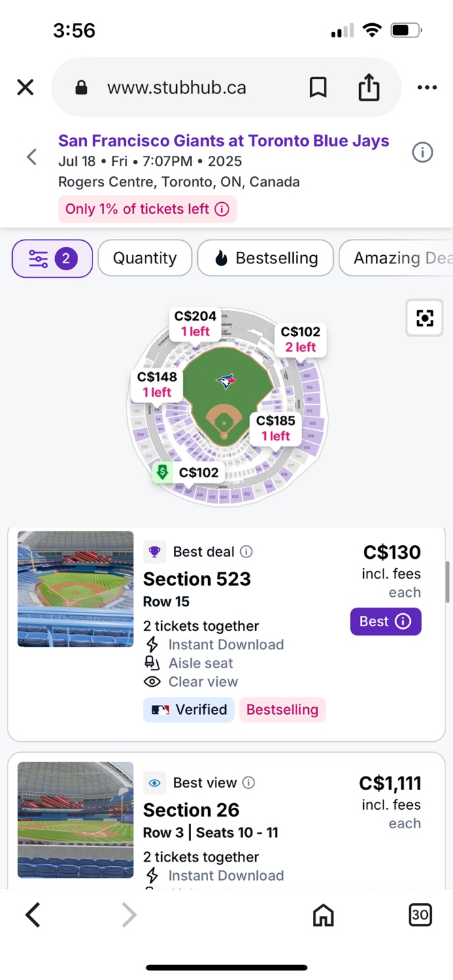Select the C$204 map price marker
This screenshot has height=980, width=453.
[195, 323]
